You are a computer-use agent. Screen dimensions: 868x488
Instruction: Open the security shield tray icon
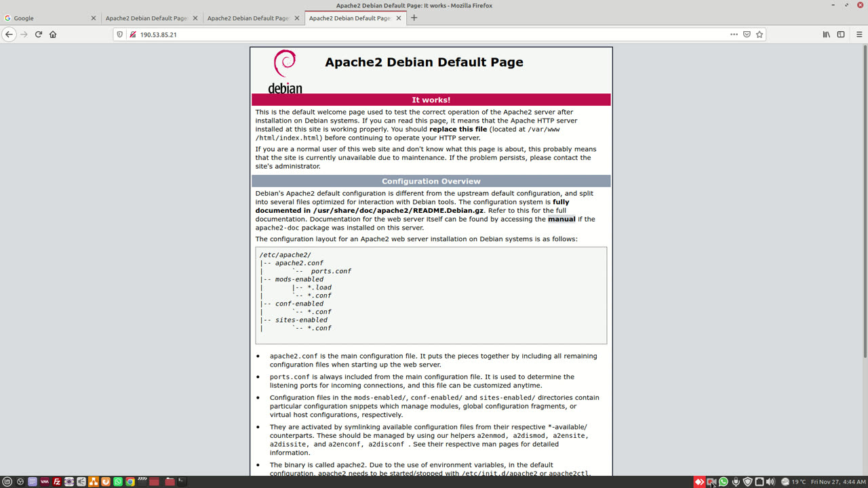[x=748, y=482]
